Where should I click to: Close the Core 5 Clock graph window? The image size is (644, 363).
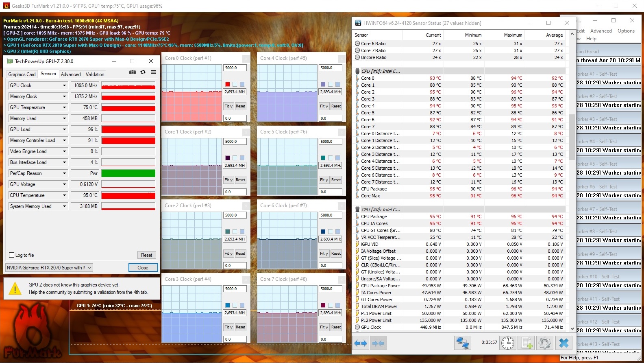(342, 132)
